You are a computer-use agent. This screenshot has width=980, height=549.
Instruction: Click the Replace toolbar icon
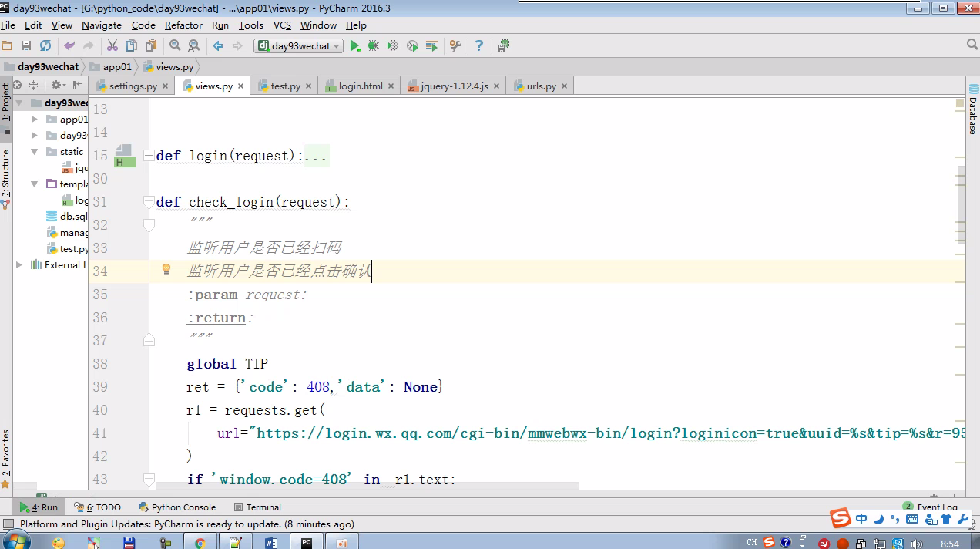(194, 46)
